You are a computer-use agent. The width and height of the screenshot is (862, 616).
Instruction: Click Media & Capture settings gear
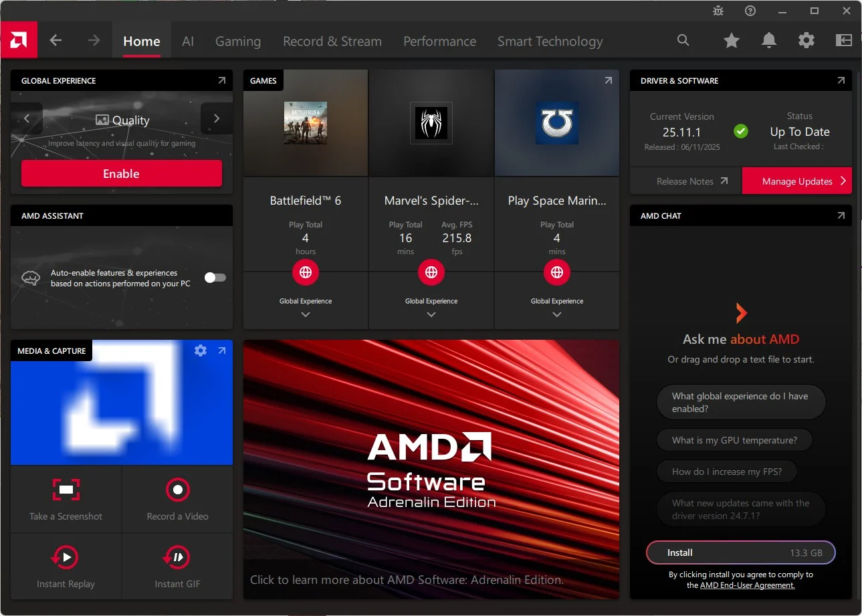200,350
